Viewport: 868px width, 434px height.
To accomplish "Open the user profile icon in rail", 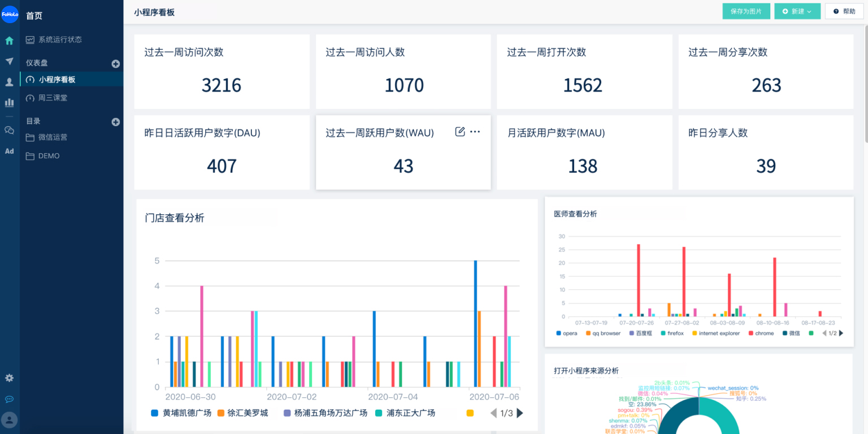I will click(10, 82).
